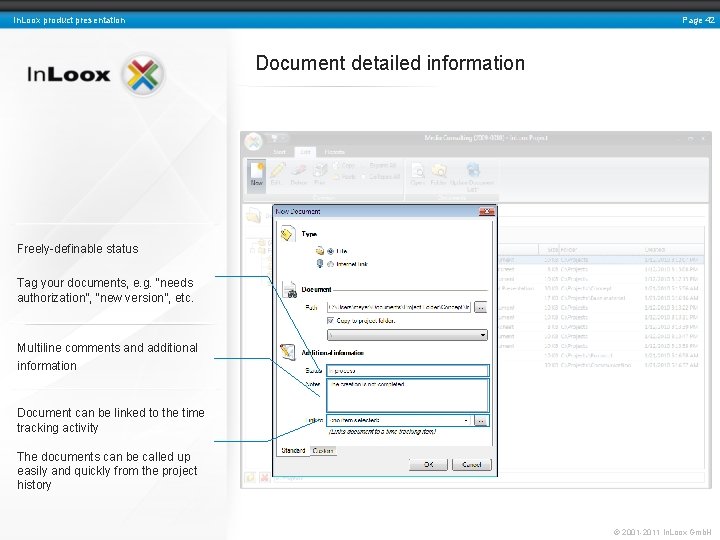
Task: Click Update Document List ribbon icon
Action: coord(472,169)
